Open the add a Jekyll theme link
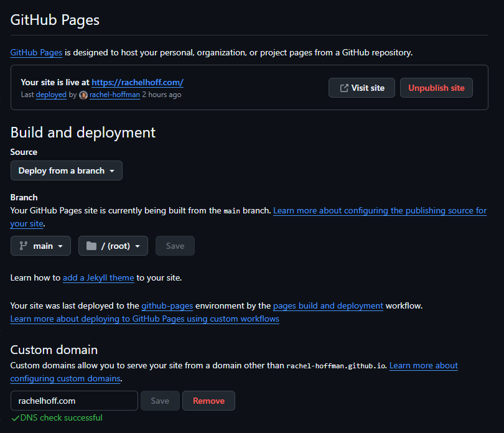The height and width of the screenshot is (433, 504). (x=98, y=277)
